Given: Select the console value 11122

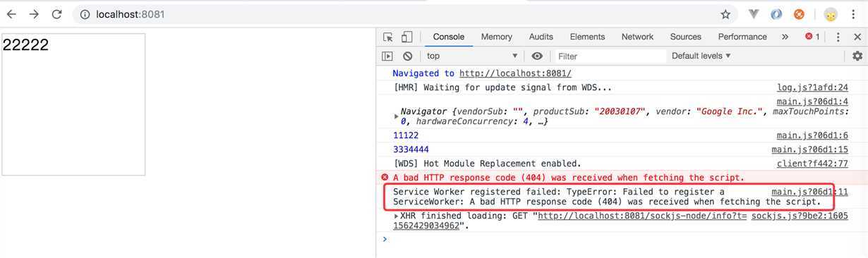Looking at the screenshot, I should (x=406, y=135).
